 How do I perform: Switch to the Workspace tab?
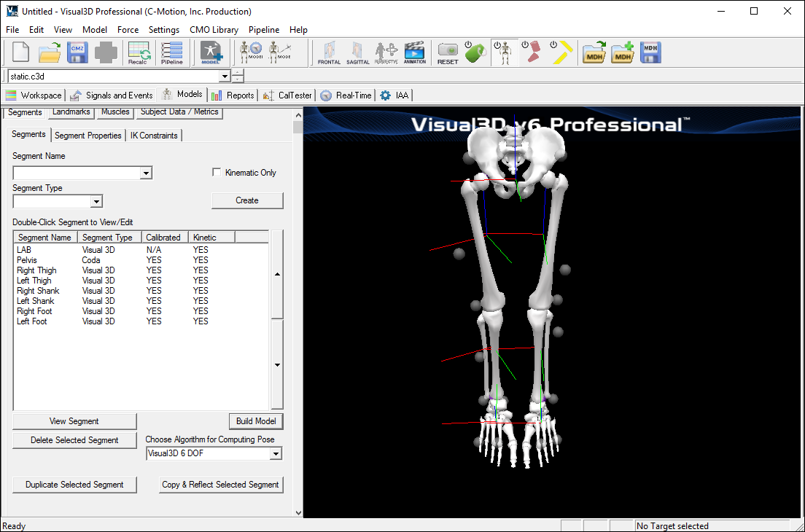[34, 95]
